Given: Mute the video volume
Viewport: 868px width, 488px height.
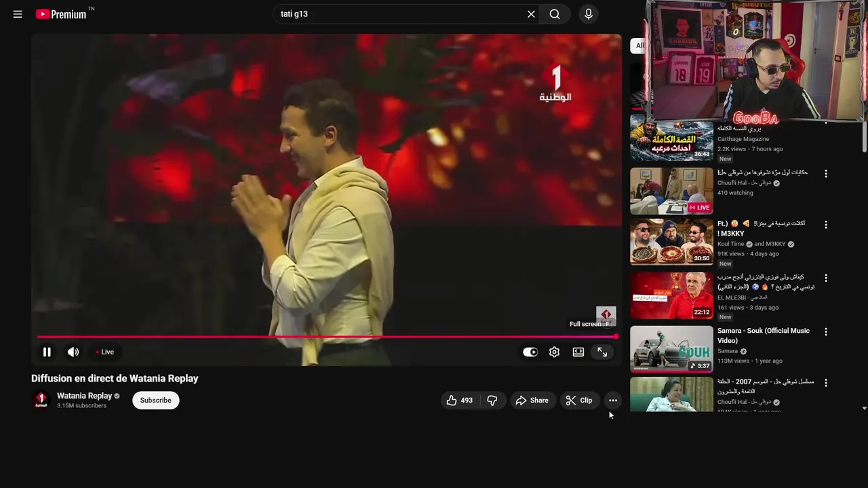Looking at the screenshot, I should (x=73, y=352).
